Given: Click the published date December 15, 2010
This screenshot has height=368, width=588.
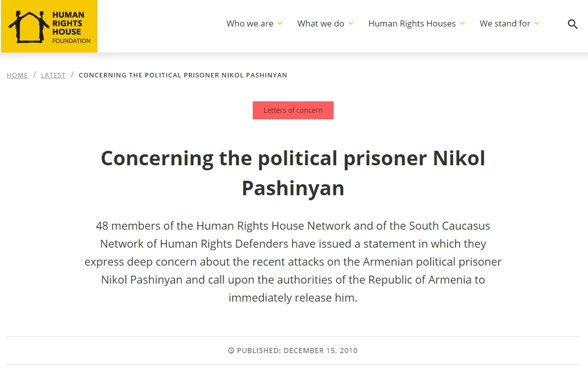Looking at the screenshot, I should (x=321, y=351).
